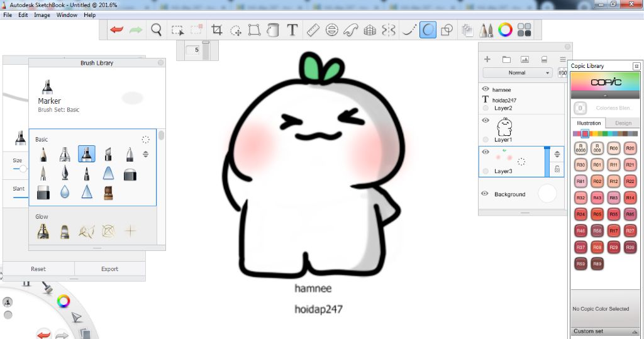Screen dimensions: 644x339
Task: Select the Distort transform tool
Action: coord(254,30)
